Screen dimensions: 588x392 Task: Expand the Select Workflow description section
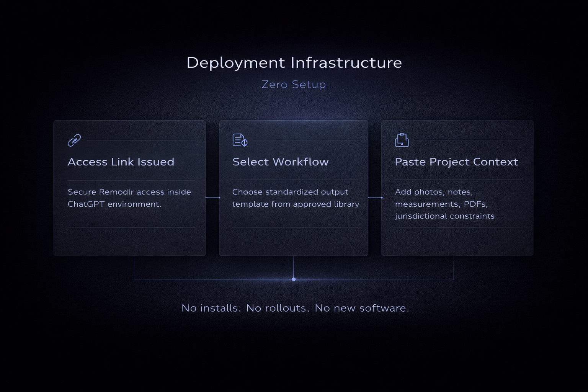click(296, 198)
